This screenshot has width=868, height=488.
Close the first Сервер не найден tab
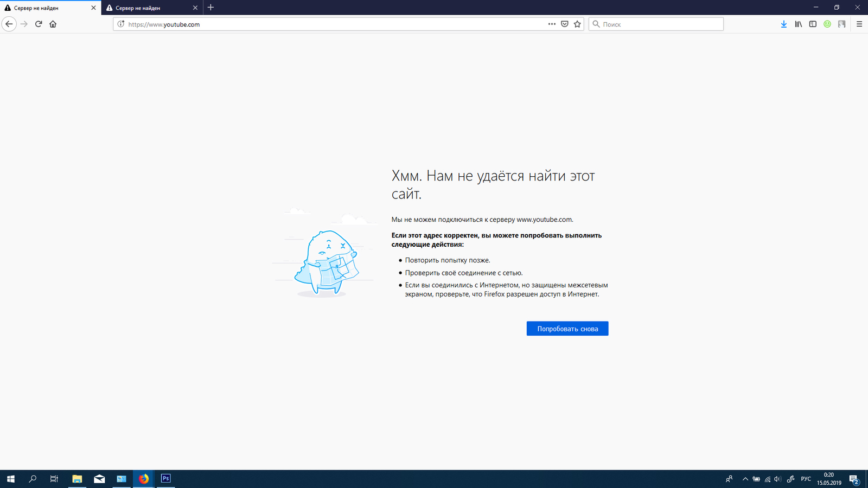coord(93,8)
